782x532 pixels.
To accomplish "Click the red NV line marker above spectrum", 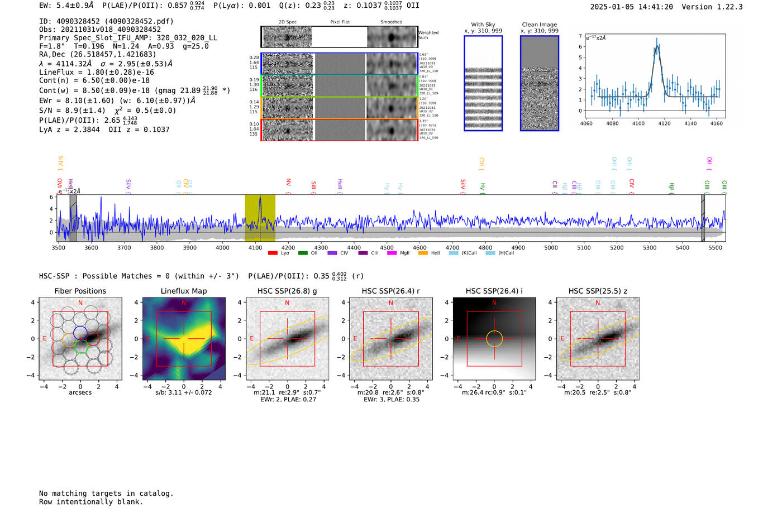I will pyautogui.click(x=288, y=185).
